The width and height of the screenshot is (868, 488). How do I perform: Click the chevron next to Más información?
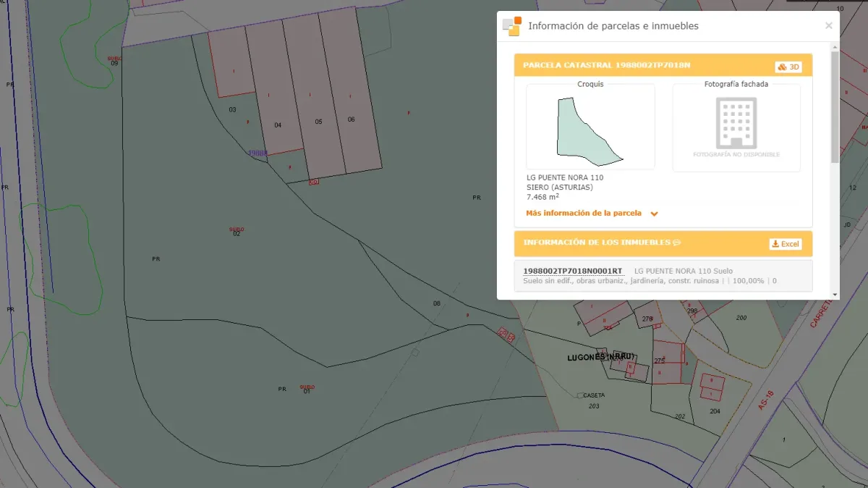[654, 214]
